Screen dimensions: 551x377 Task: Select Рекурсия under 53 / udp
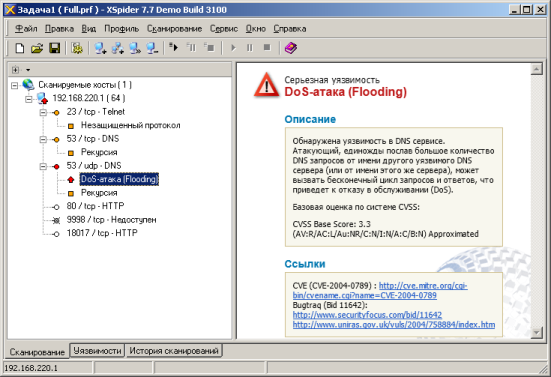coord(99,193)
